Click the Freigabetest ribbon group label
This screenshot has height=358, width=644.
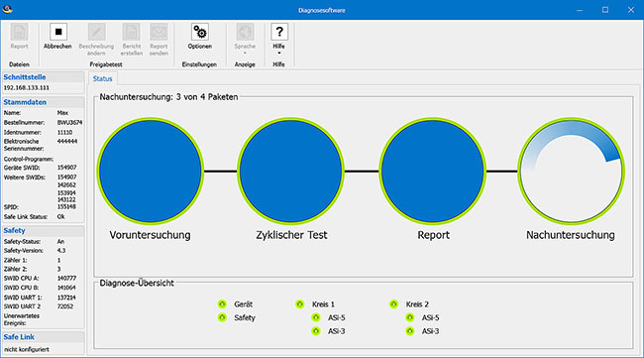(106, 64)
